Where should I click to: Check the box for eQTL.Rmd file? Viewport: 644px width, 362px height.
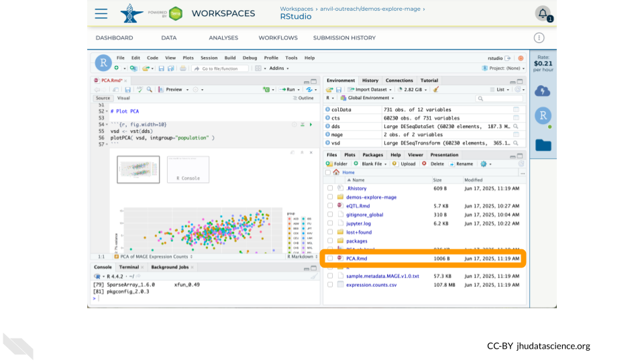[330, 206]
